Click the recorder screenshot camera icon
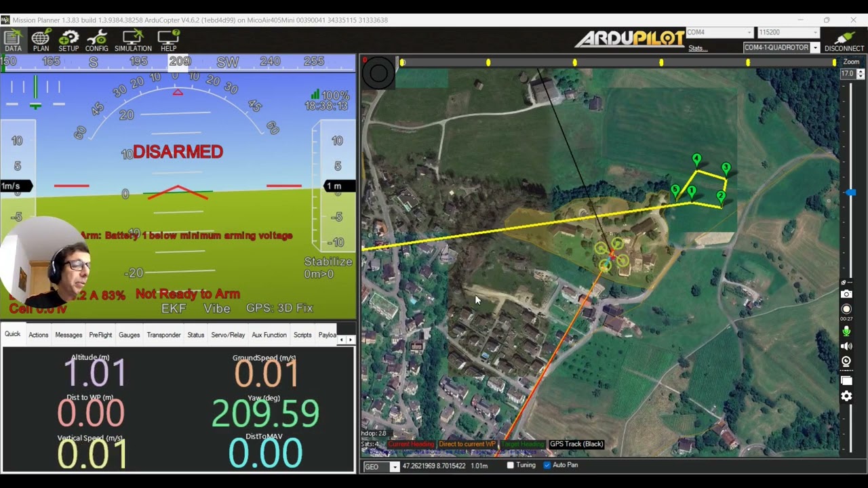Viewport: 868px width, 488px height. click(x=846, y=294)
